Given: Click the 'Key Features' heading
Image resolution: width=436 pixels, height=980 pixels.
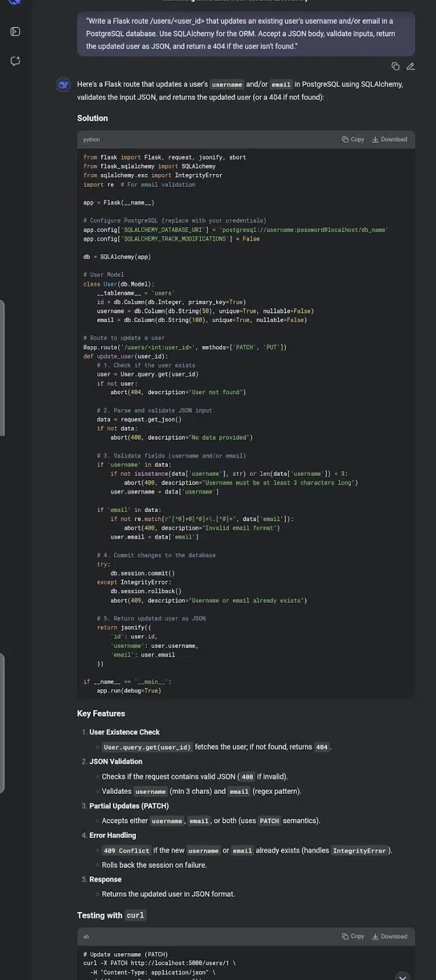Looking at the screenshot, I should coord(101,714).
